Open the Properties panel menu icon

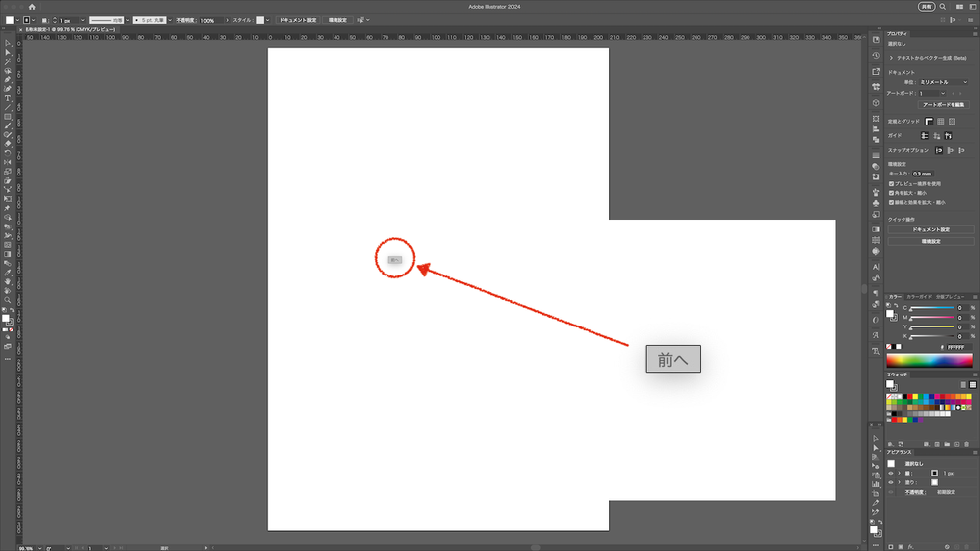pos(975,33)
